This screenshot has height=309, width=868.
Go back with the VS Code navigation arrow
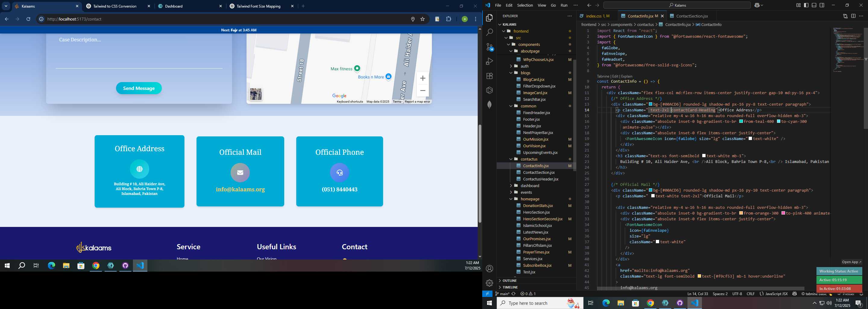coord(589,5)
